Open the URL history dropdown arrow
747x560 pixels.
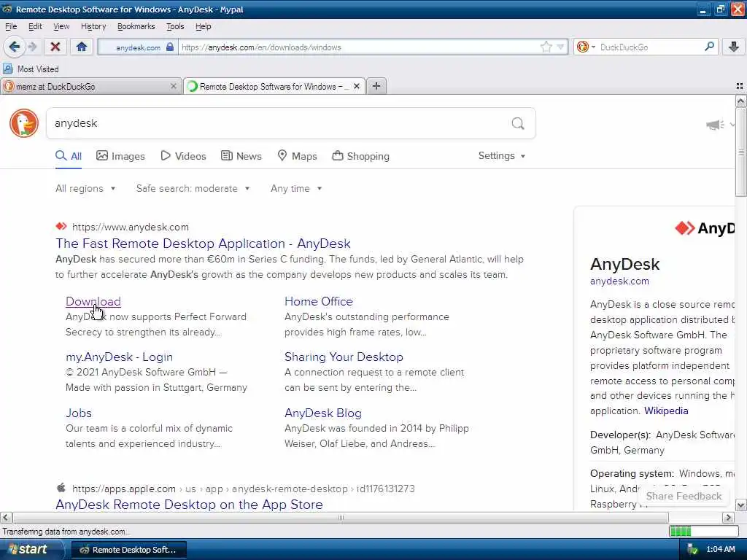click(x=560, y=47)
